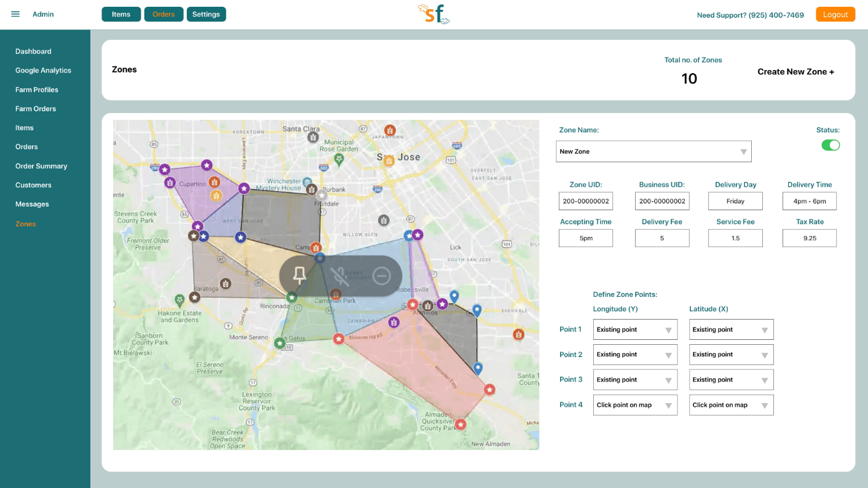Edit the Tax Rate field
This screenshot has height=488, width=868.
pos(810,238)
